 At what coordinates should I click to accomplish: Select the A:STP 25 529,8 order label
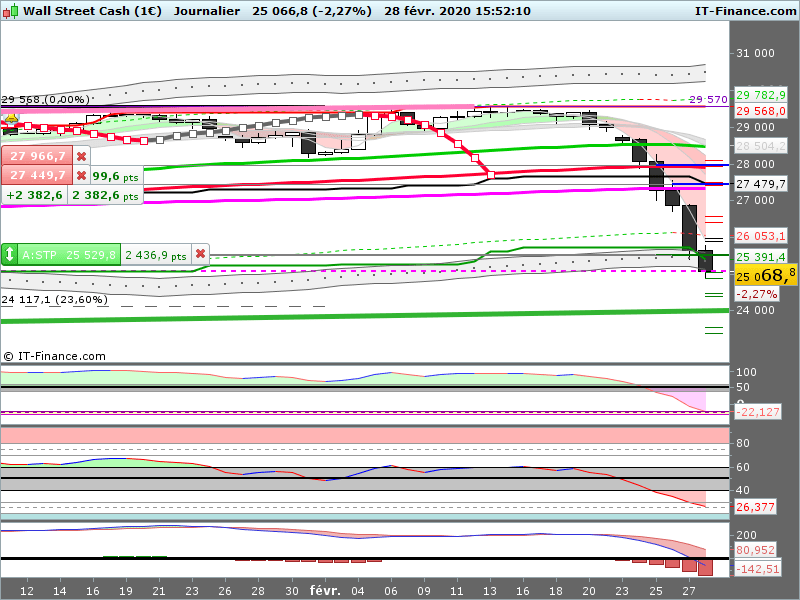(x=68, y=255)
